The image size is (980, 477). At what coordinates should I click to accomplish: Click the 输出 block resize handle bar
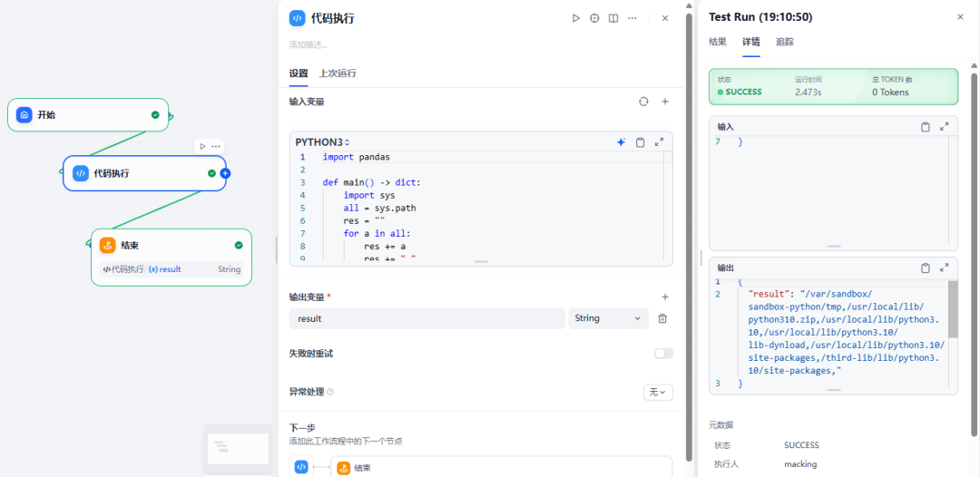[834, 390]
